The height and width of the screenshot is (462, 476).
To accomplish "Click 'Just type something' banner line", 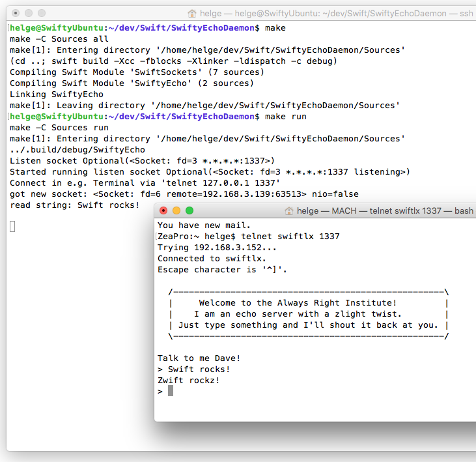I will [x=309, y=325].
